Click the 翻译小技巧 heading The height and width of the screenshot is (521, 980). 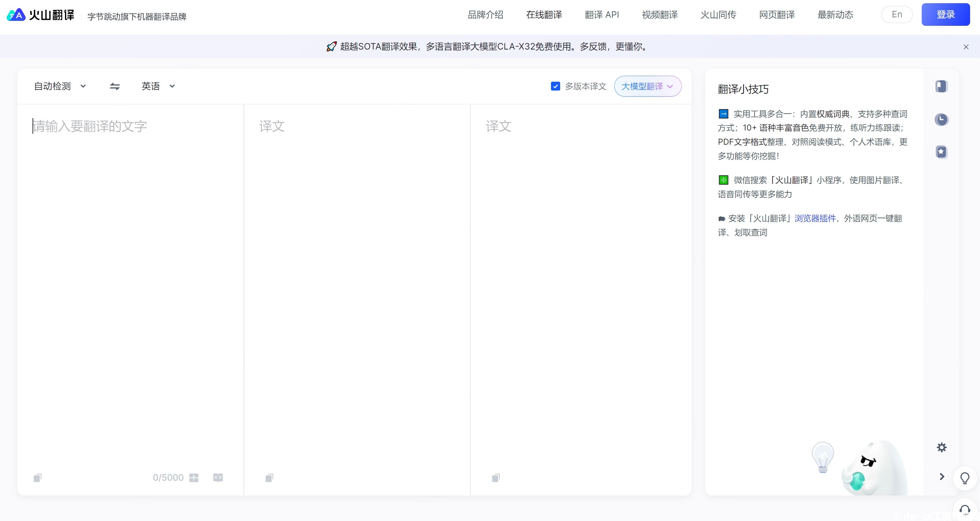[x=743, y=89]
